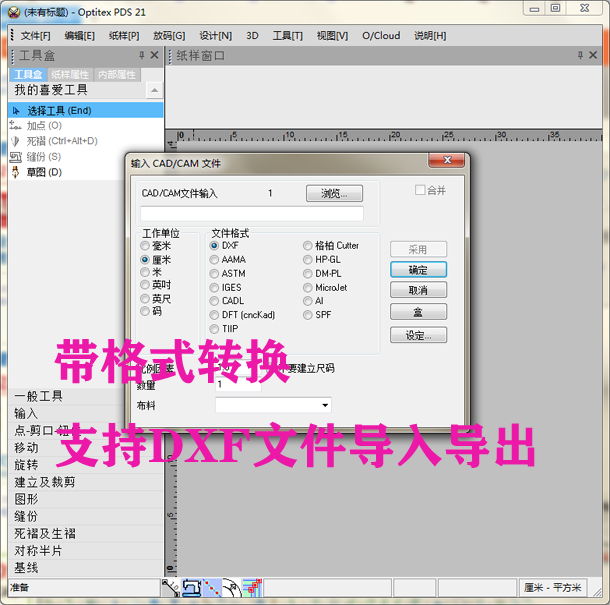This screenshot has height=605, width=610.
Task: Open the 3D menu
Action: pos(252,36)
